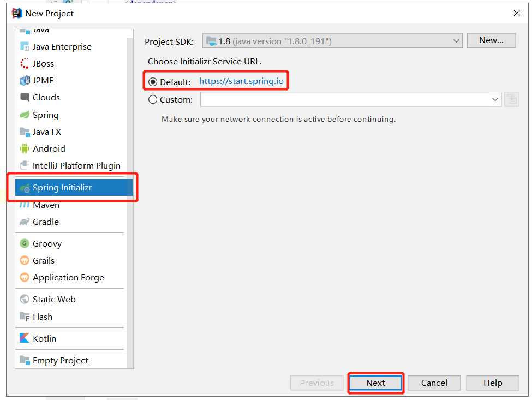Click the Static Web globe icon
The width and height of the screenshot is (532, 400).
(25, 299)
